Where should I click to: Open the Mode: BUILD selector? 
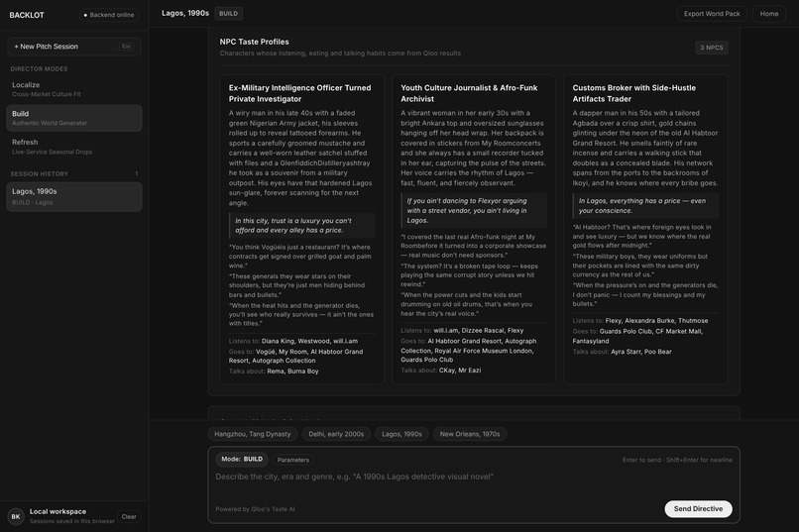(x=242, y=460)
